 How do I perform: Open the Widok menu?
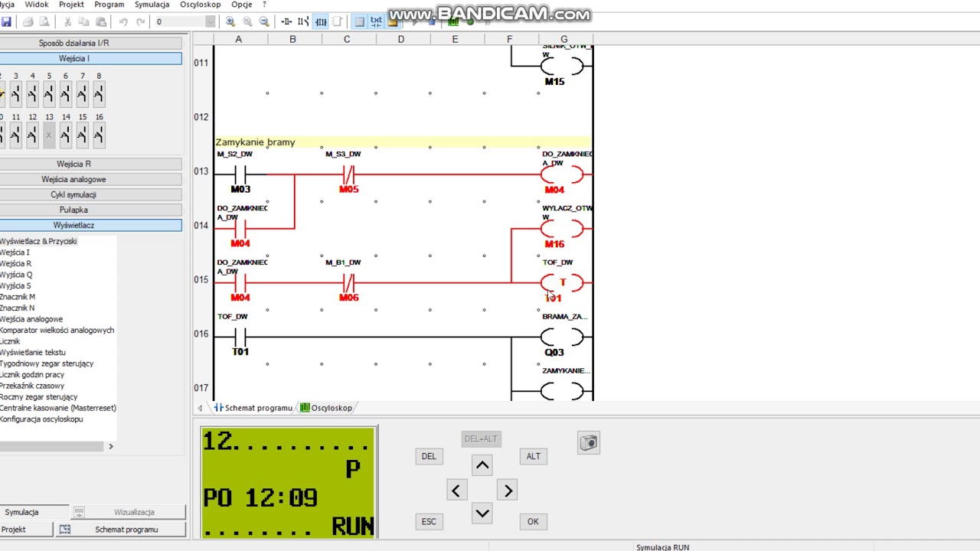[37, 5]
